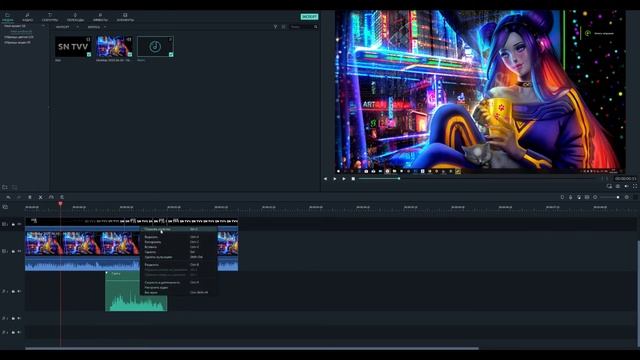The width and height of the screenshot is (640, 360).
Task: Select the neon anime video thumbnail
Action: tap(114, 46)
